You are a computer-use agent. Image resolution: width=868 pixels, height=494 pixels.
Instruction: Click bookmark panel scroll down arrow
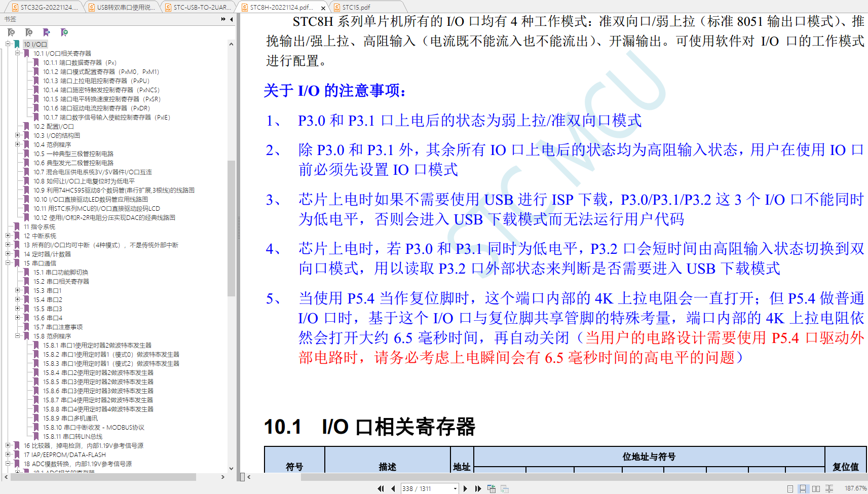click(231, 469)
